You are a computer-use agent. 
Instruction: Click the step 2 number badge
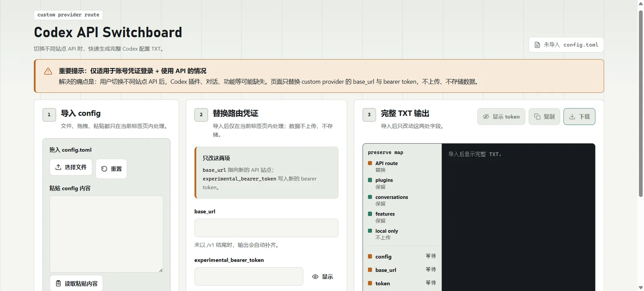(x=201, y=115)
